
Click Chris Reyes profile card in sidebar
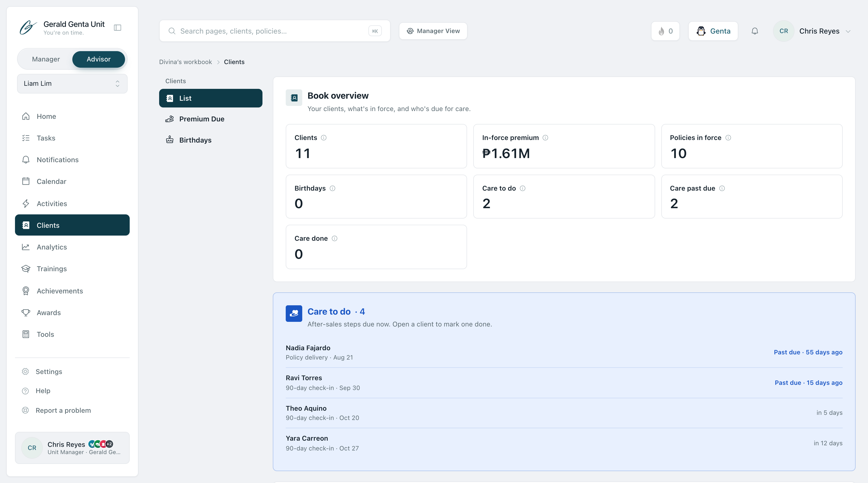[72, 448]
